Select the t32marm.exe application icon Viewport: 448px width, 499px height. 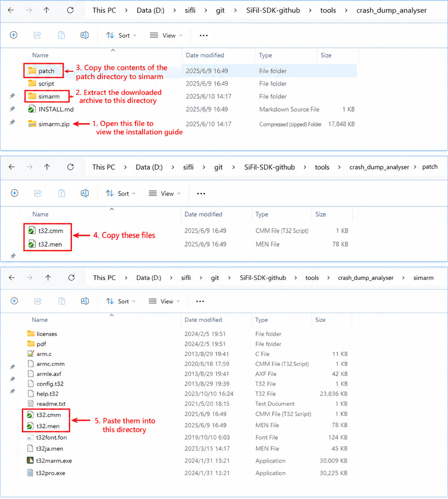coord(31,461)
